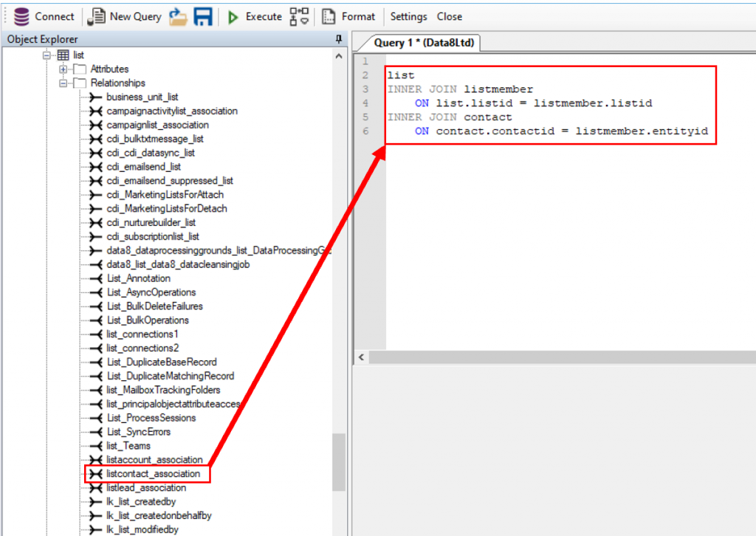The width and height of the screenshot is (756, 536).
Task: Click Close in the toolbar
Action: coord(449,16)
